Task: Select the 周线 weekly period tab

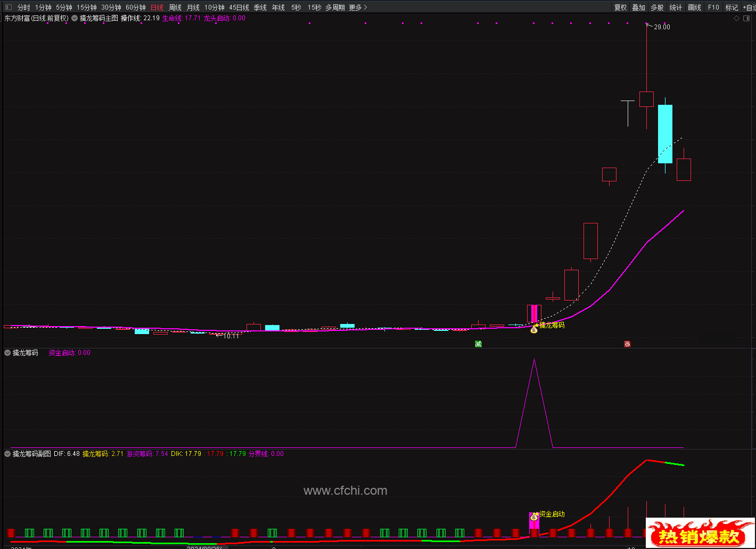Action: pos(175,7)
